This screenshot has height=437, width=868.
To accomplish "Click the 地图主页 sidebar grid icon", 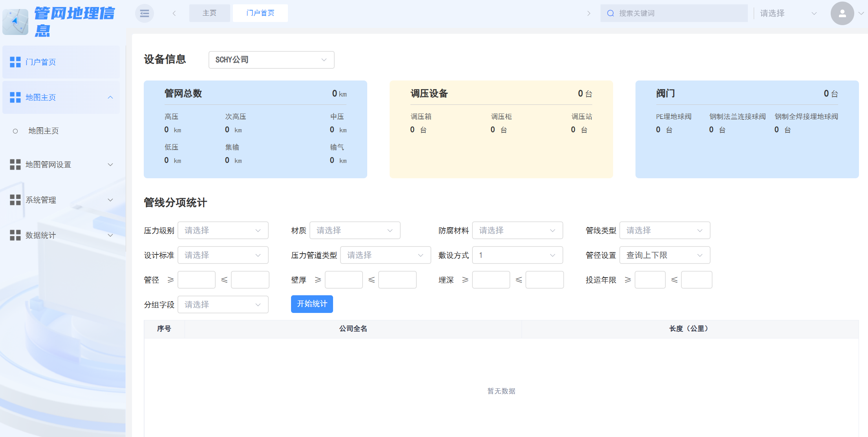I will [x=15, y=97].
